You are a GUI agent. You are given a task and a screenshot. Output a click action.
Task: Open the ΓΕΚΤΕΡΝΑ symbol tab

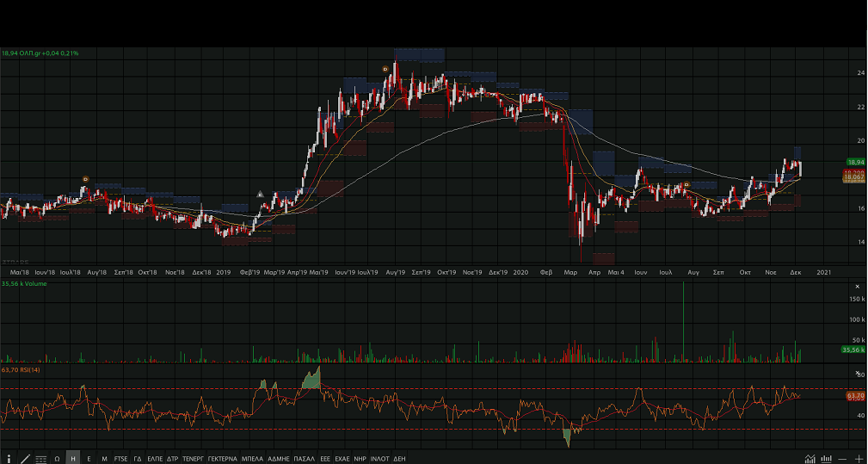222,459
